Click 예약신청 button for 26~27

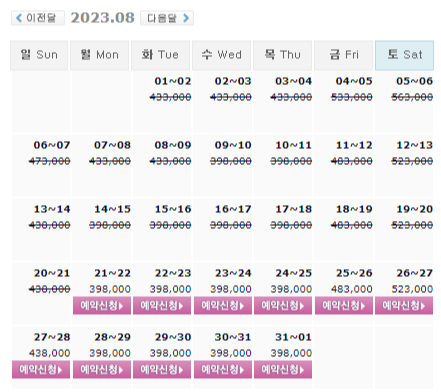[404, 305]
